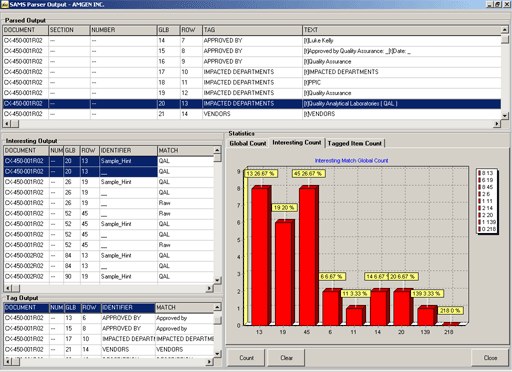Click the '19 20 %' bar label
Screen dimensions: 512x372
[x=284, y=208]
